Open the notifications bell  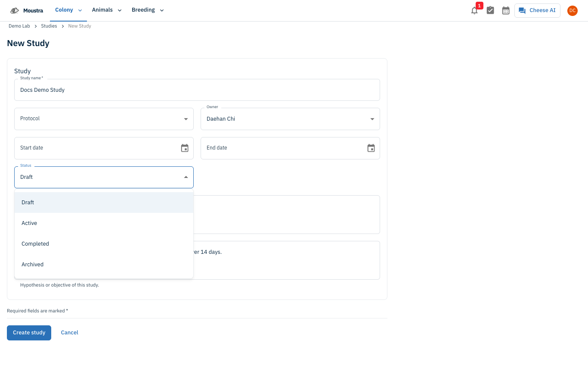point(474,11)
